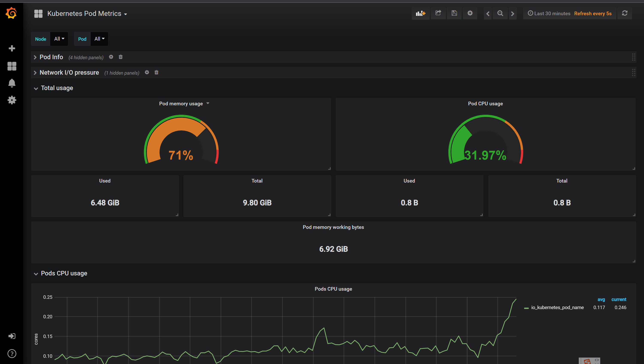Sort legend by avg column header
Image resolution: width=644 pixels, height=364 pixels.
tap(601, 299)
